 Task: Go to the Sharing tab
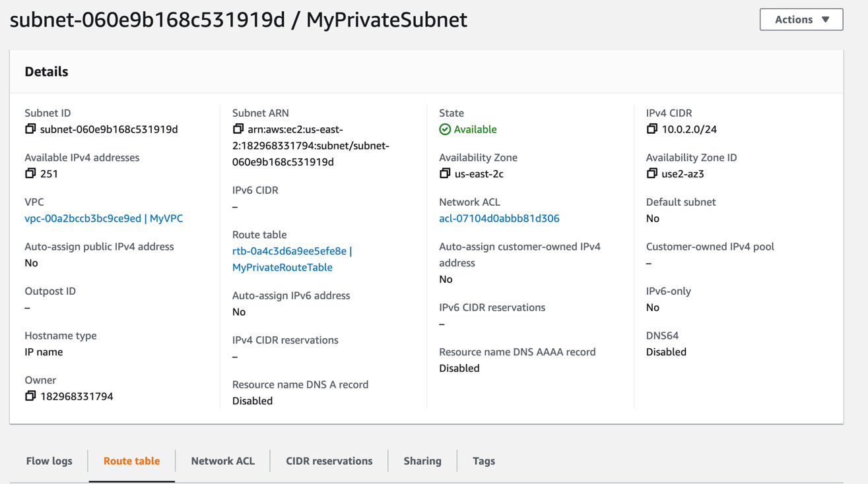coord(422,461)
